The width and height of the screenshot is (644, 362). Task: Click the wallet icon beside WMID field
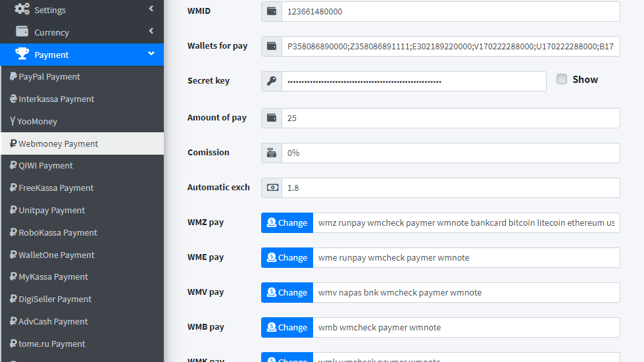(272, 11)
